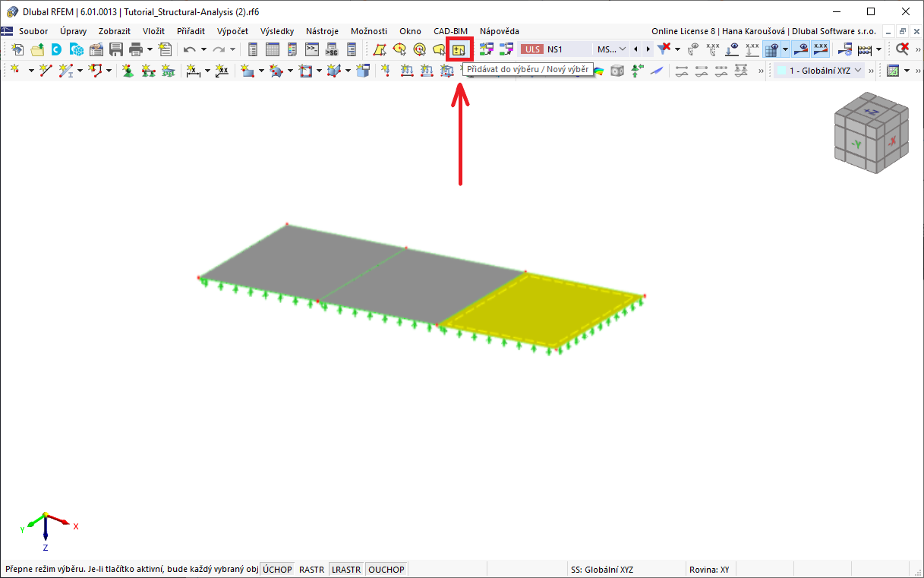Viewport: 924px width, 578px height.
Task: Expand the print options arrow
Action: pos(150,49)
